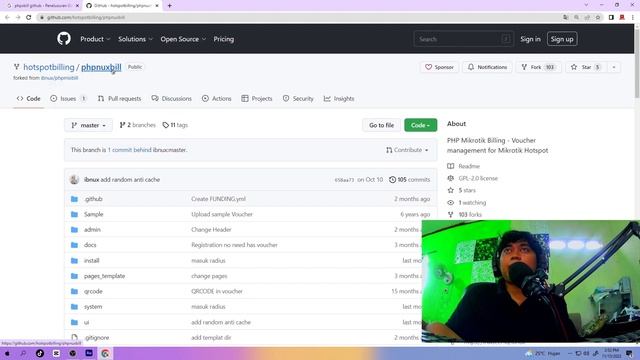Open the Product dropdown menu
The image size is (640, 360).
(95, 39)
